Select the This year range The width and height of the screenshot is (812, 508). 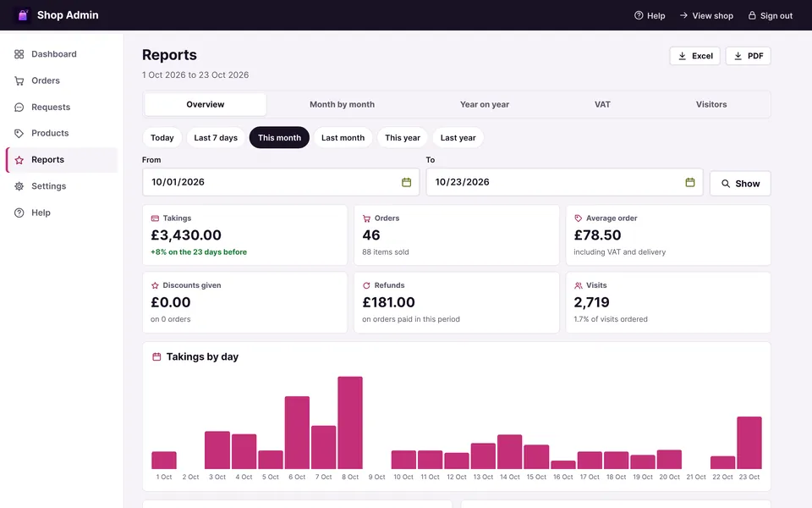[403, 138]
